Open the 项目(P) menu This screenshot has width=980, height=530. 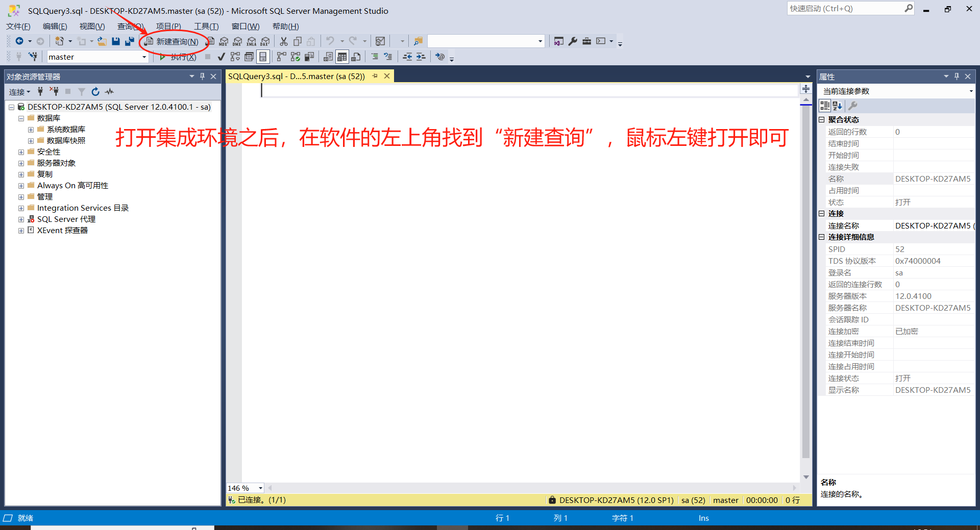pos(168,27)
